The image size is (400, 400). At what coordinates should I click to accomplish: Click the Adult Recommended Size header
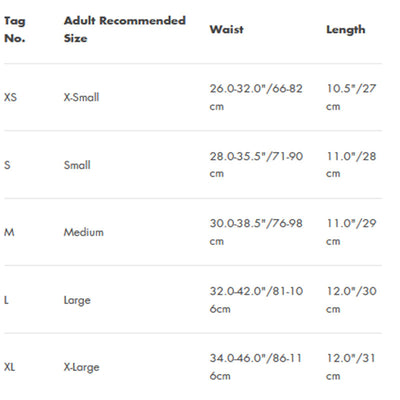(x=125, y=29)
